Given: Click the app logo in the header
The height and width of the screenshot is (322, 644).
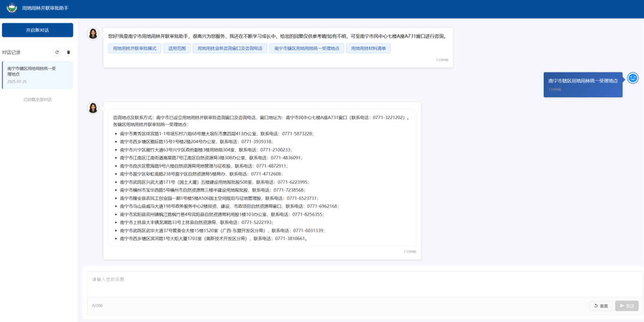Looking at the screenshot, I should click(x=12, y=8).
